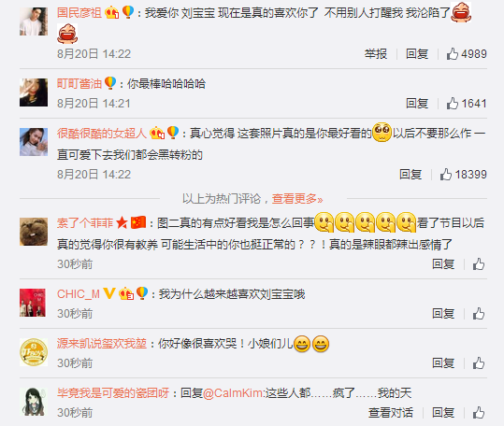This screenshot has height=426, width=504.
Task: Reply to 町町酱油's comment
Action: click(417, 104)
